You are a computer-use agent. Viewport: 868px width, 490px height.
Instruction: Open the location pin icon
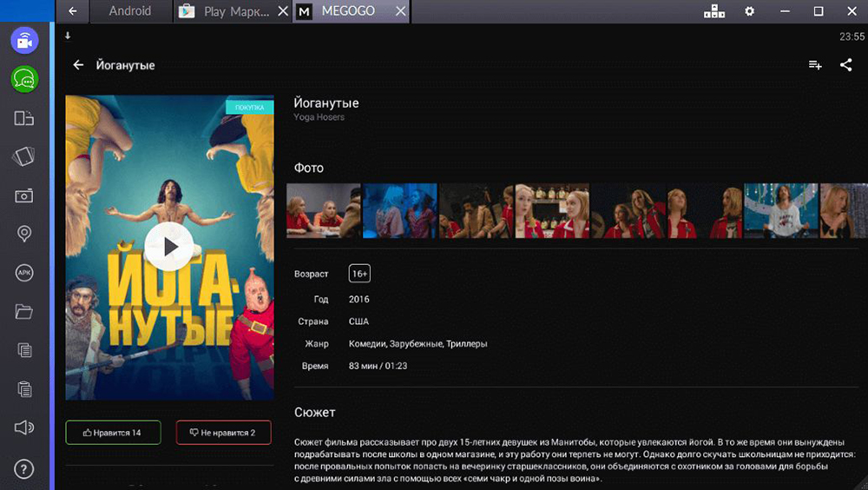[x=23, y=234]
